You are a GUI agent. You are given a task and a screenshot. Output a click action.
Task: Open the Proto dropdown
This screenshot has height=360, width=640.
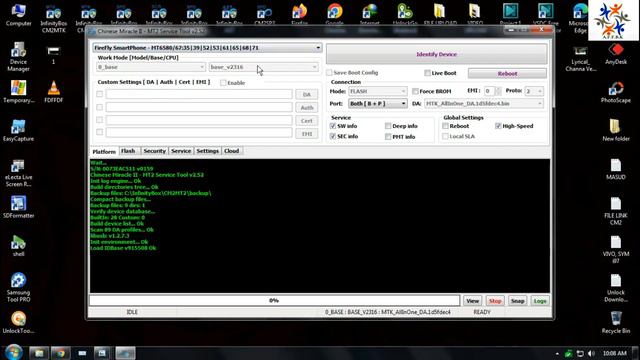[534, 91]
